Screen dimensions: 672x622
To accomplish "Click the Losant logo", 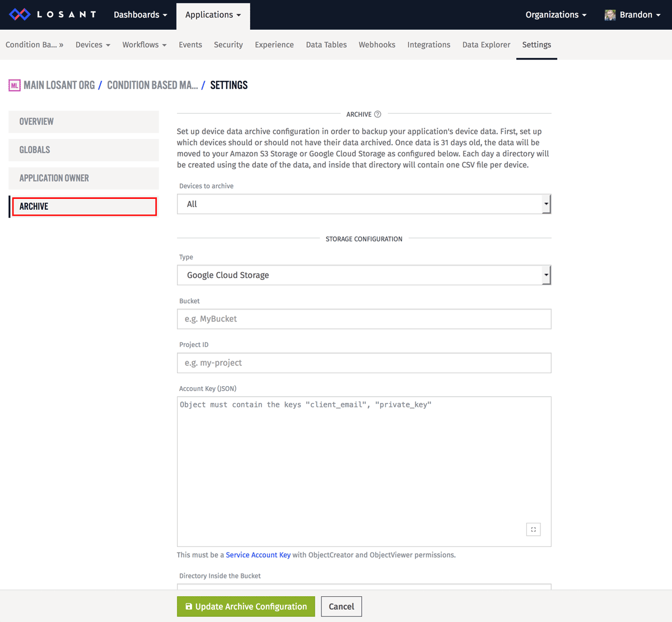I will pos(53,15).
